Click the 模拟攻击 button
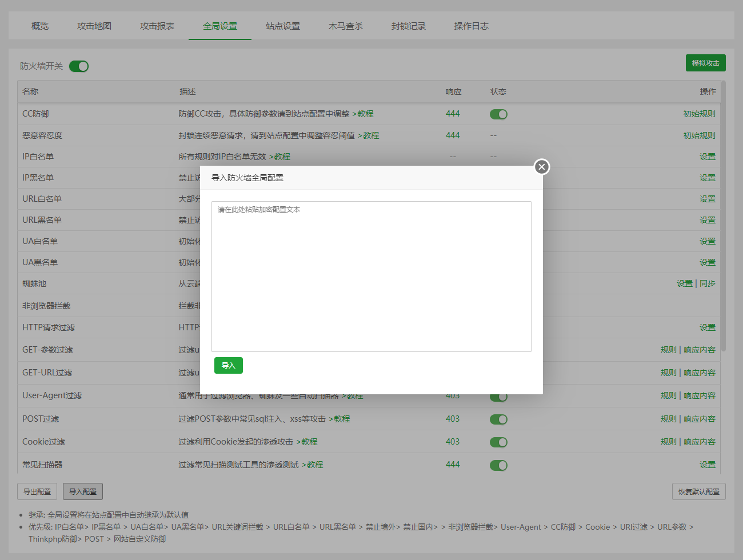Screen dimensions: 743x560 [705, 63]
